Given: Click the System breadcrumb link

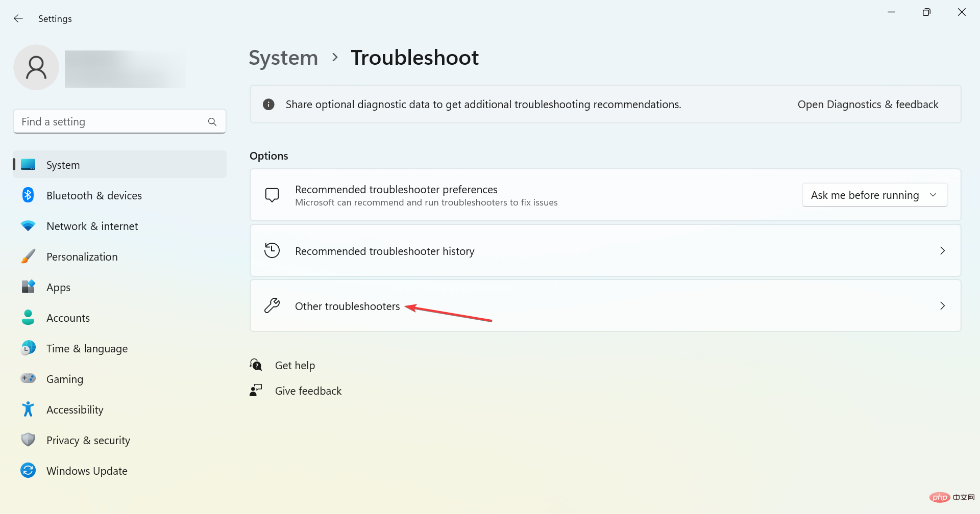Looking at the screenshot, I should (283, 58).
